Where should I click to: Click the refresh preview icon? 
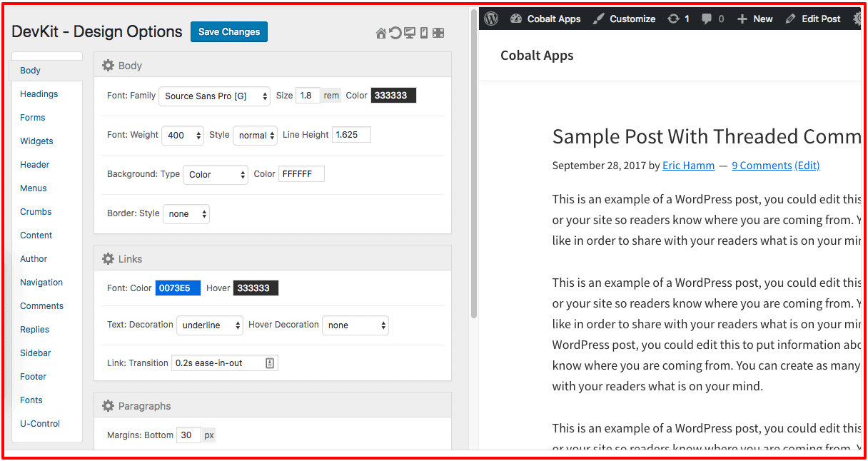click(x=395, y=34)
